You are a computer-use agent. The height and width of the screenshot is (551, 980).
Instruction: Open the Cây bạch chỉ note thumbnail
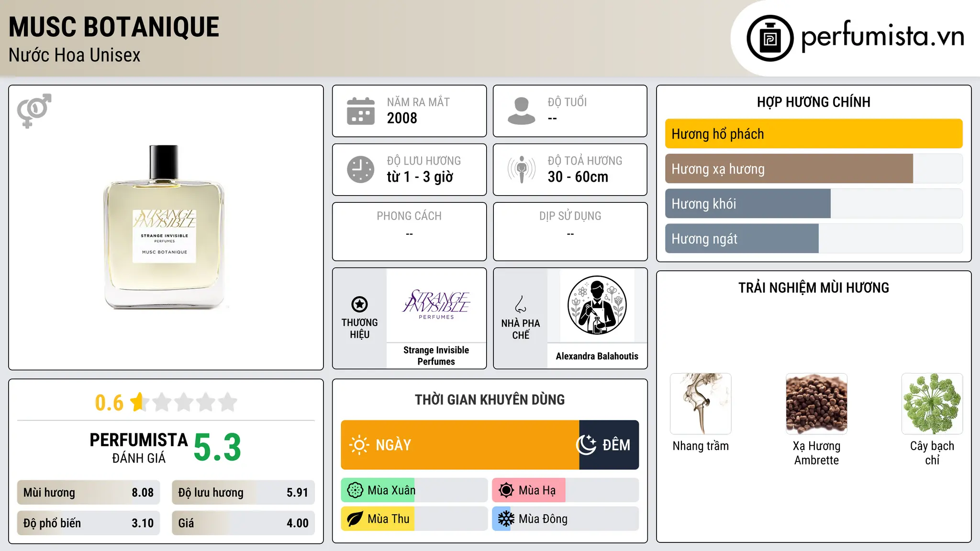pos(932,404)
